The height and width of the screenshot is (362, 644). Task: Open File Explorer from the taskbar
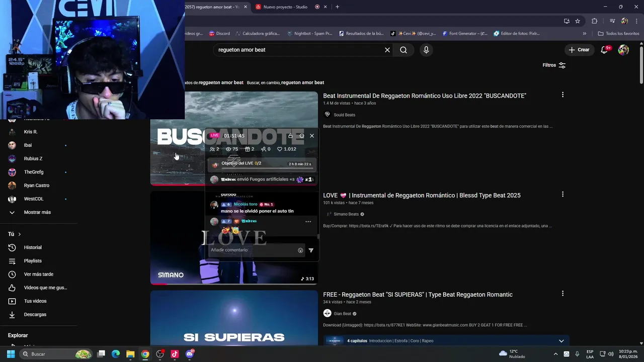(x=130, y=354)
